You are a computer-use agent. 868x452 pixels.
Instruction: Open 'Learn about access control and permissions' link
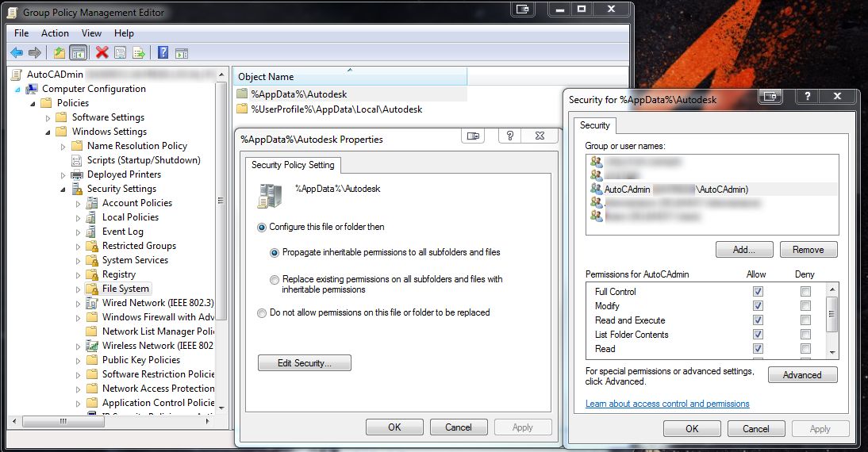(x=667, y=404)
